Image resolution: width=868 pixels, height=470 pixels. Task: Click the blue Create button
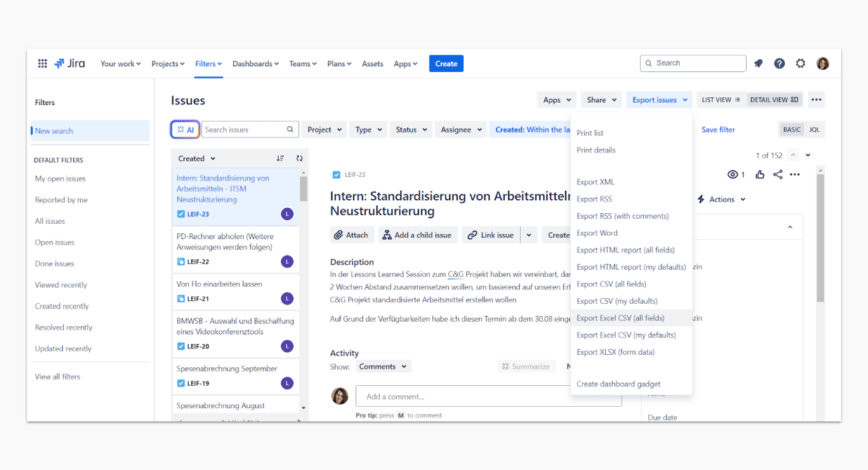coord(446,64)
